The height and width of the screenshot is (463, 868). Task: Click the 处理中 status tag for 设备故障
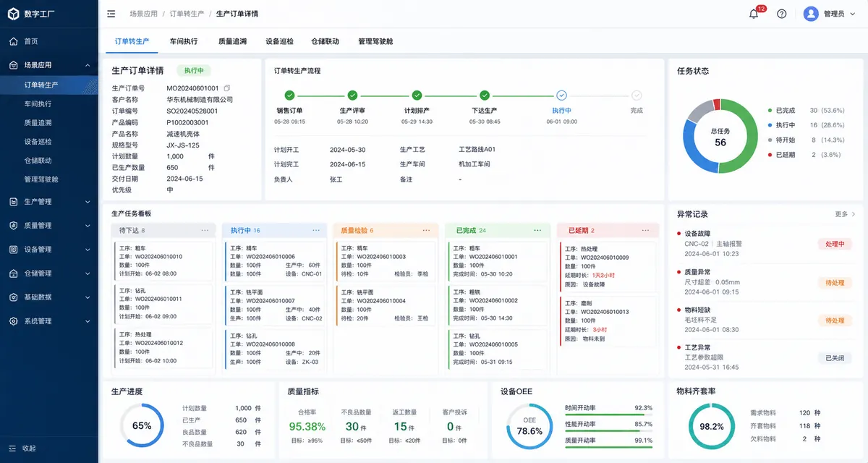tap(835, 244)
